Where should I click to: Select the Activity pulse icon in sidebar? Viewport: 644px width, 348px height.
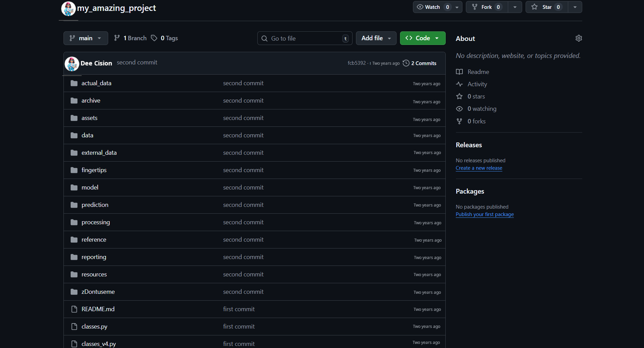point(459,84)
